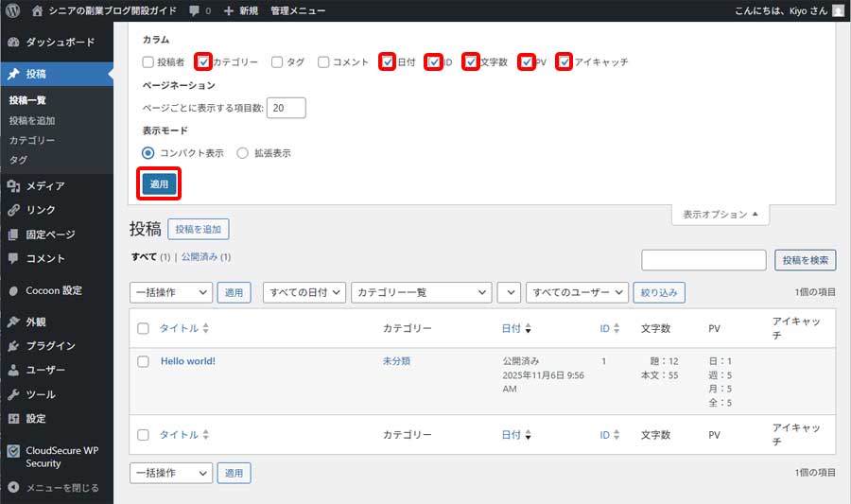Open カテゴリー submenu item in sidebar
Image resolution: width=851 pixels, height=504 pixels.
pos(32,140)
